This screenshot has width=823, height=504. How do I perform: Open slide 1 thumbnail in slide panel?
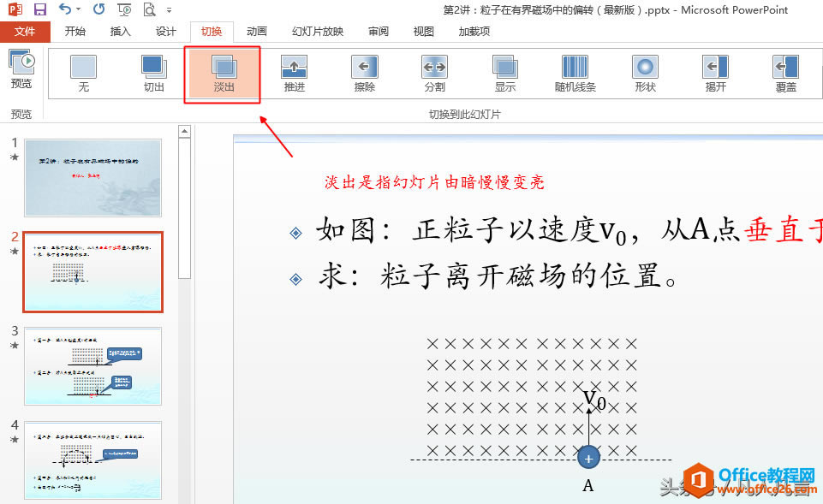coord(92,178)
